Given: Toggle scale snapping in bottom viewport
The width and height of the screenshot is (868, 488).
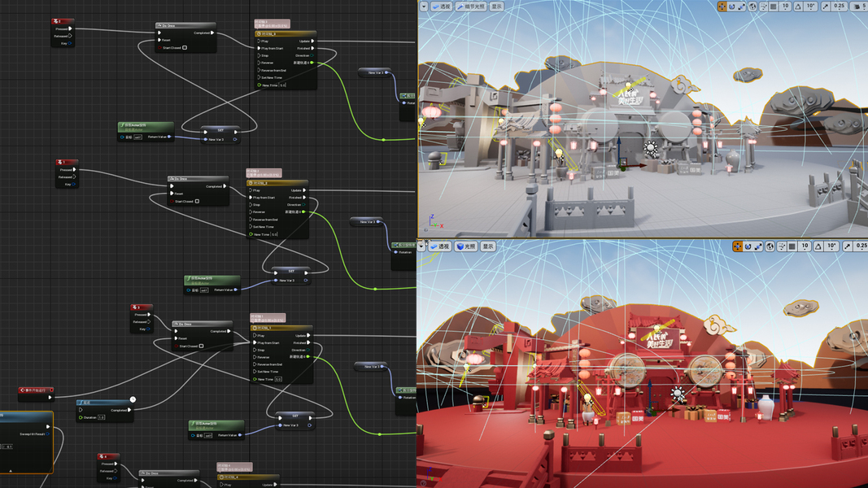Looking at the screenshot, I should 847,246.
